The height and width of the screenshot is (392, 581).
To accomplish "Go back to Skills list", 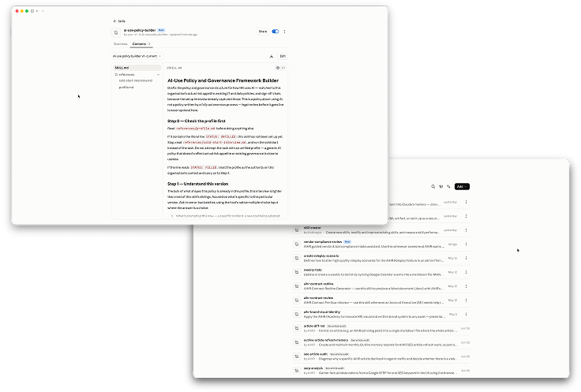I will point(119,21).
